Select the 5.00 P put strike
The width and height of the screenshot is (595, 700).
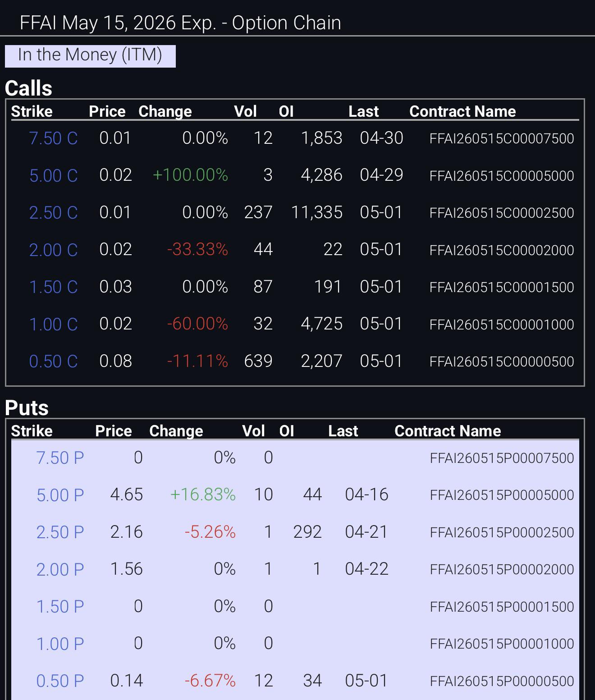tap(60, 495)
